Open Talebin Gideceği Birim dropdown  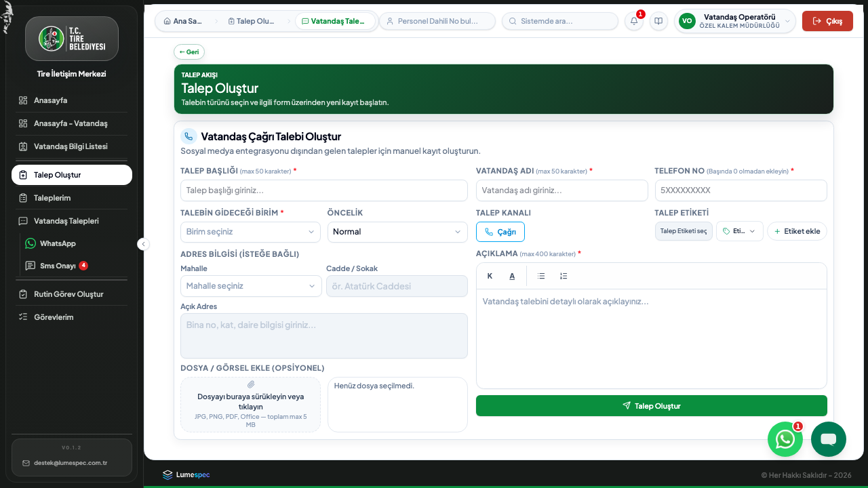click(251, 232)
